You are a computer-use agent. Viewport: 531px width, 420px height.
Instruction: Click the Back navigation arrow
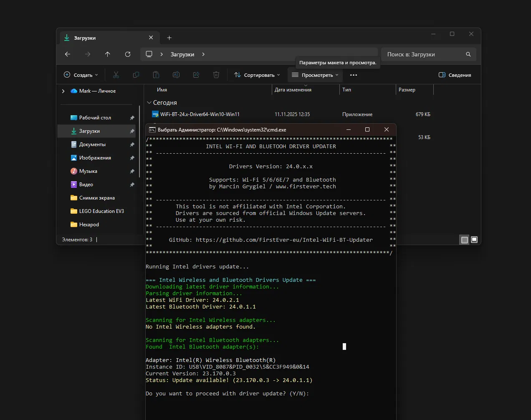pos(68,54)
